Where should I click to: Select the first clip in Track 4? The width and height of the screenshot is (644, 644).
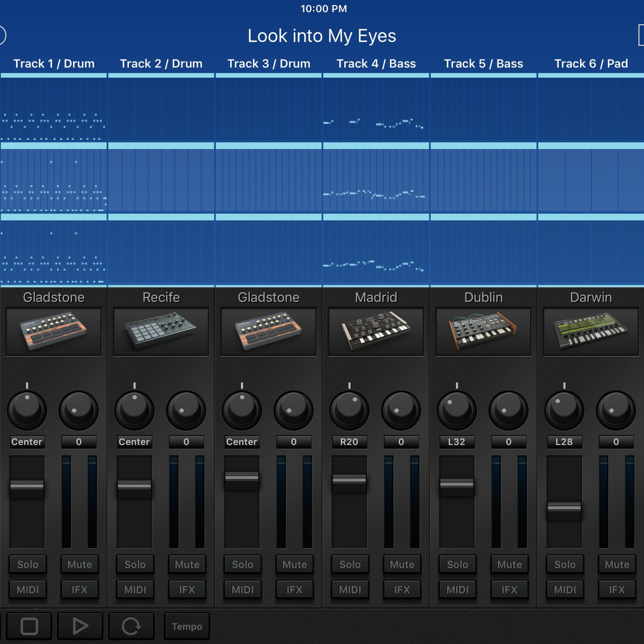coord(376,108)
